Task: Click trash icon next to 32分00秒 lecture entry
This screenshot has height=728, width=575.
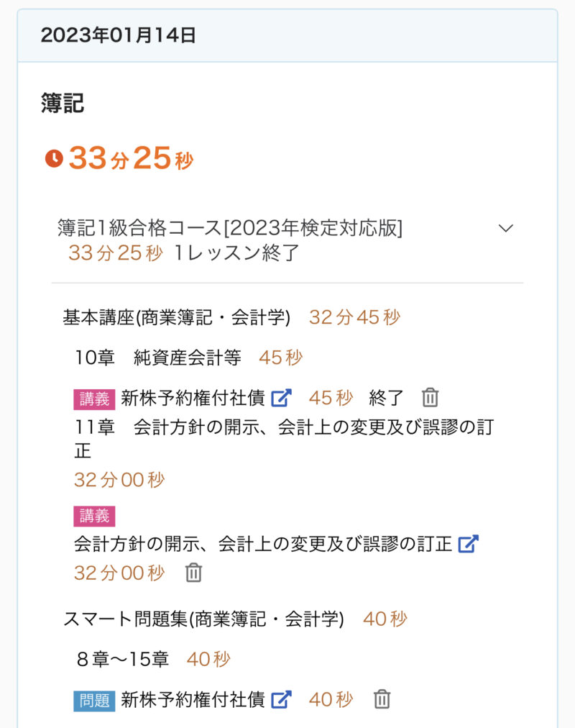Action: tap(193, 573)
